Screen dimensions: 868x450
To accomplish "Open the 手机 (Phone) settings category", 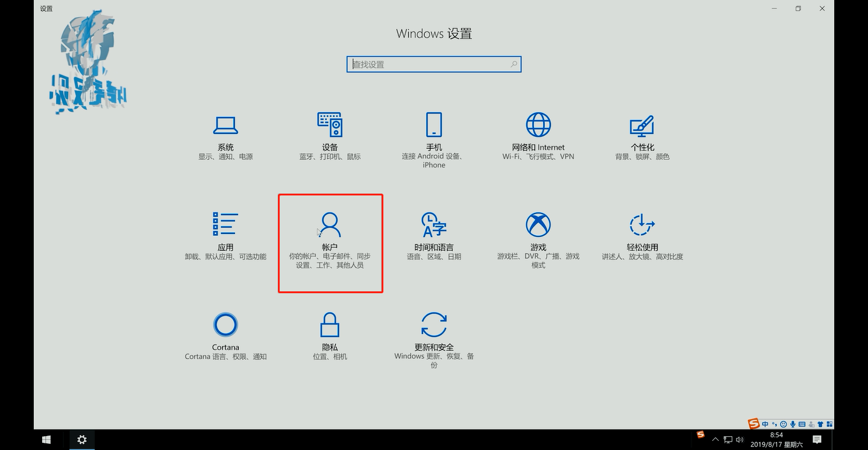I will point(434,141).
